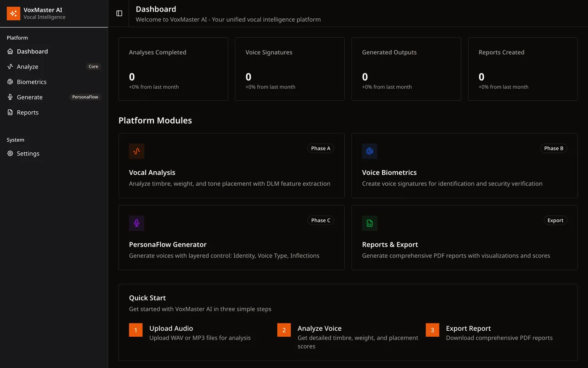Click the Analyze waveform icon in sidebar
Screen dimensions: 588x368
tap(10, 67)
